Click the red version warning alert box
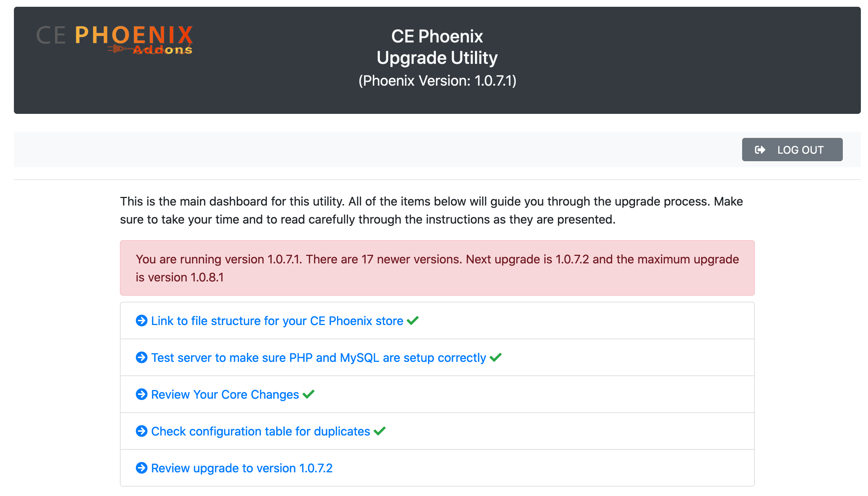 pos(437,268)
